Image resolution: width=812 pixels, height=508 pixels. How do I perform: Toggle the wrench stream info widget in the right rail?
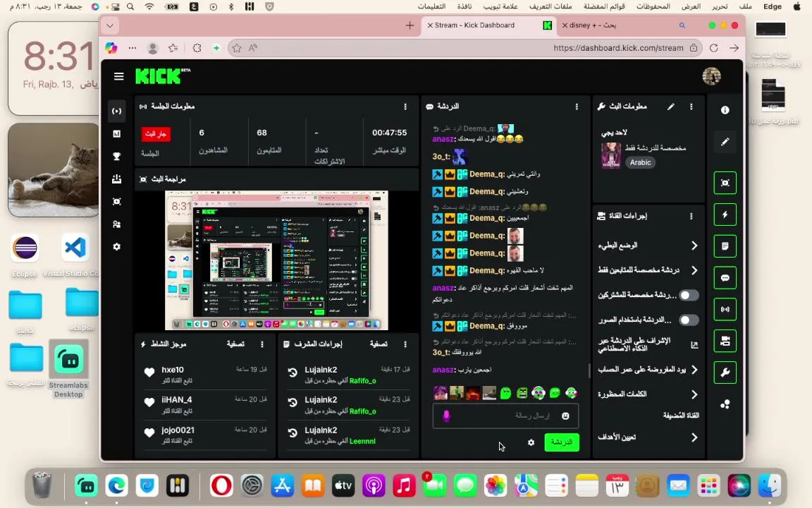point(725,373)
